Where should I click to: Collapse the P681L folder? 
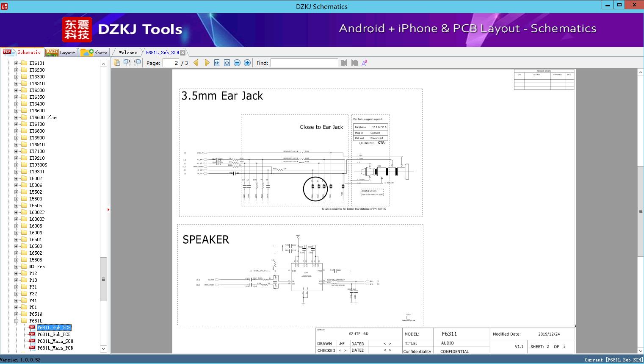click(x=16, y=321)
